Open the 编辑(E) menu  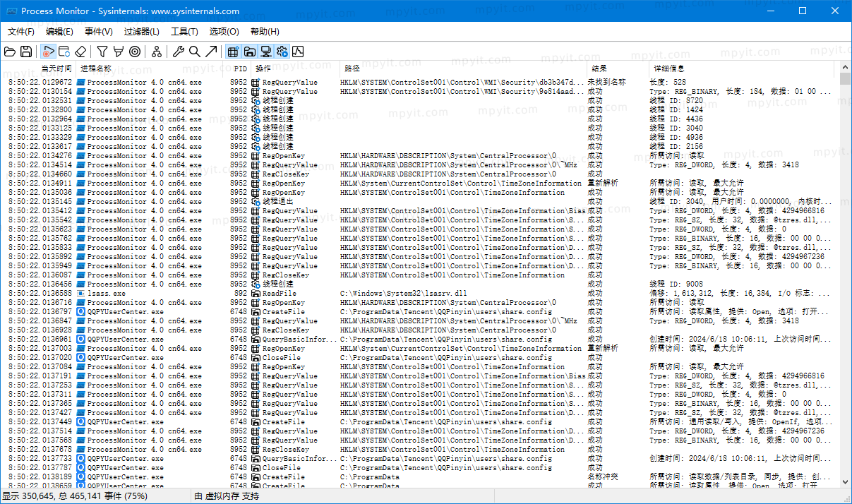pyautogui.click(x=59, y=32)
